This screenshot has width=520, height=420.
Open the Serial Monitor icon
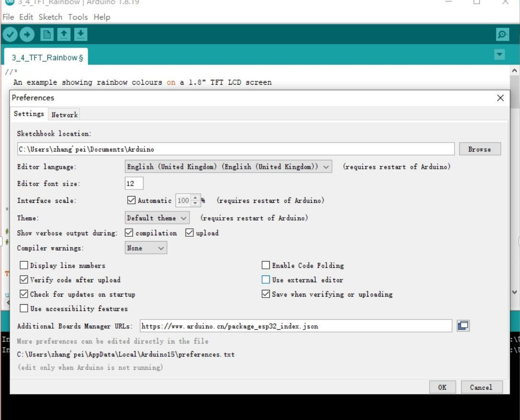502,34
